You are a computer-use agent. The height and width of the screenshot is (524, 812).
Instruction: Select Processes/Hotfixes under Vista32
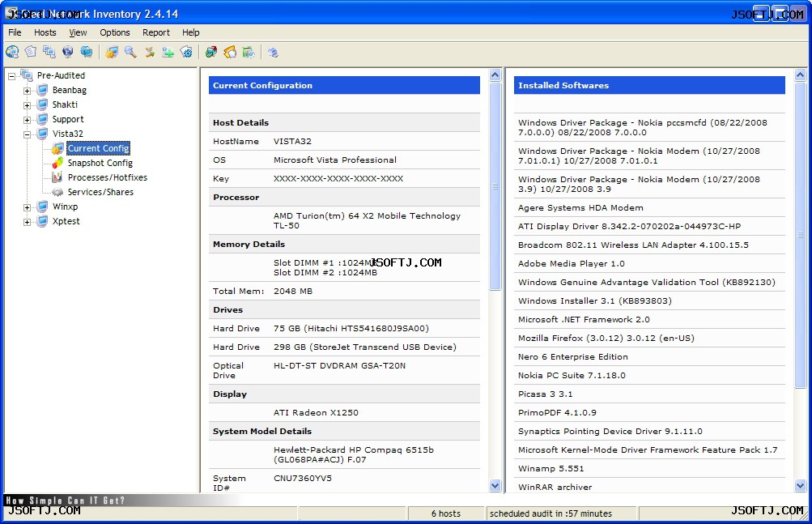(x=107, y=177)
